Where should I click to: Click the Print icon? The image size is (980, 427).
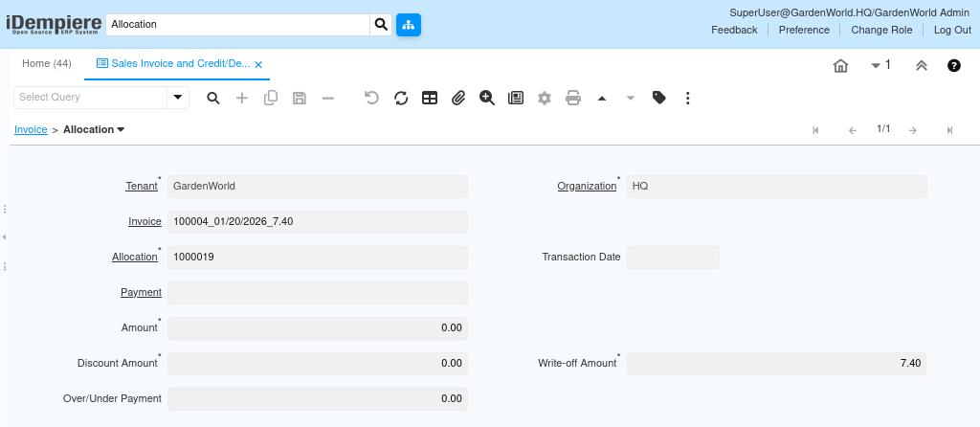573,98
